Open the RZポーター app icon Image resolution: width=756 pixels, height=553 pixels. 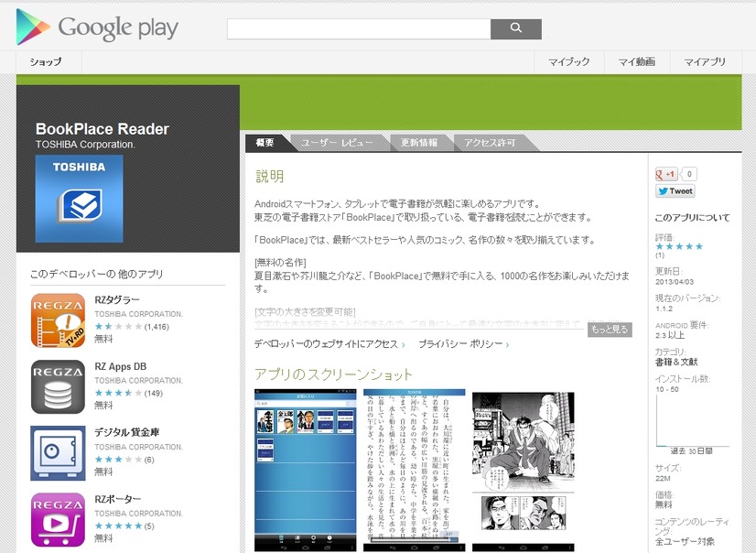58,519
